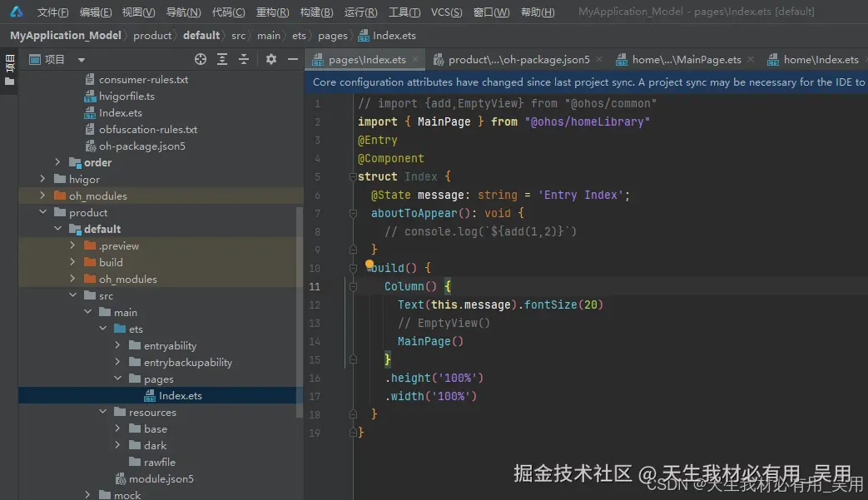Click the locate opened file crosshair icon
The width and height of the screenshot is (868, 500).
coord(200,59)
